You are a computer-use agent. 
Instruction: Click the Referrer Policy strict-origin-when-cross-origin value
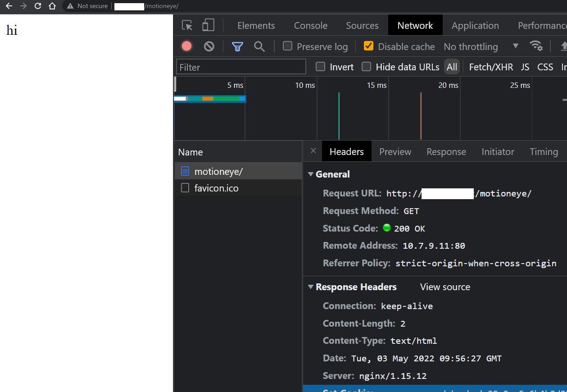pyautogui.click(x=476, y=263)
